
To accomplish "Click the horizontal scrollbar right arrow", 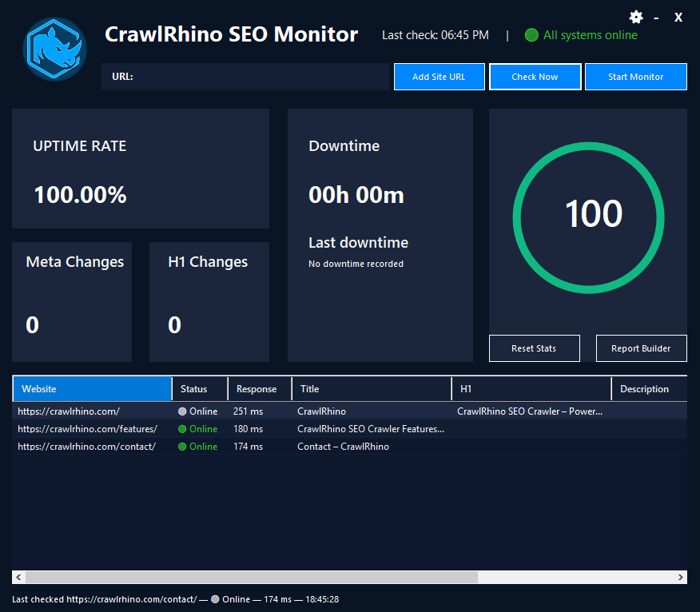I will (680, 577).
